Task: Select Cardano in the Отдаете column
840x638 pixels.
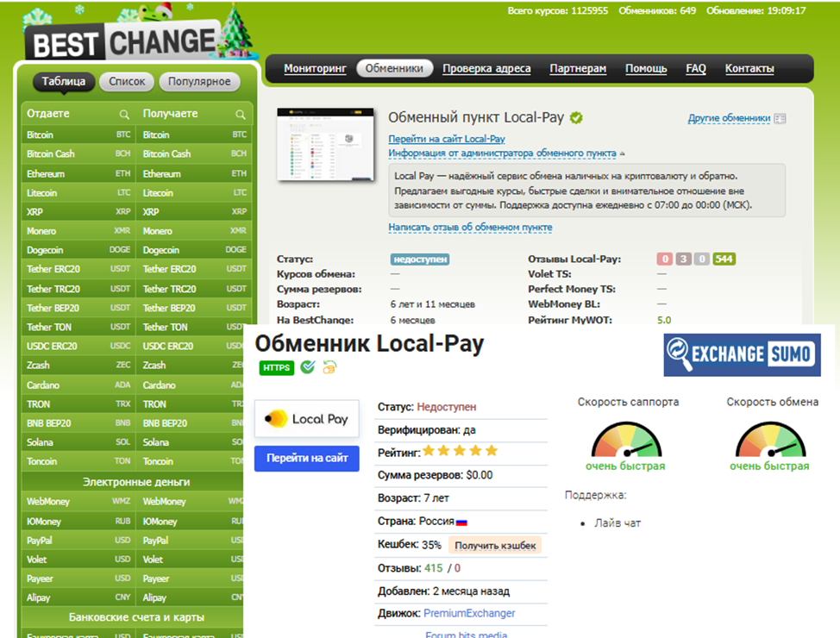Action: tap(78, 385)
